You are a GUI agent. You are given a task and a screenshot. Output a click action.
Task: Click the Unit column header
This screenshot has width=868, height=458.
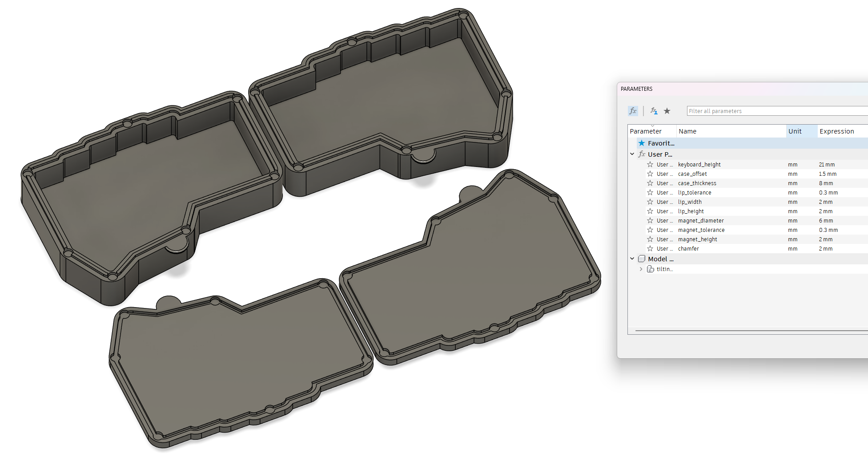click(795, 131)
